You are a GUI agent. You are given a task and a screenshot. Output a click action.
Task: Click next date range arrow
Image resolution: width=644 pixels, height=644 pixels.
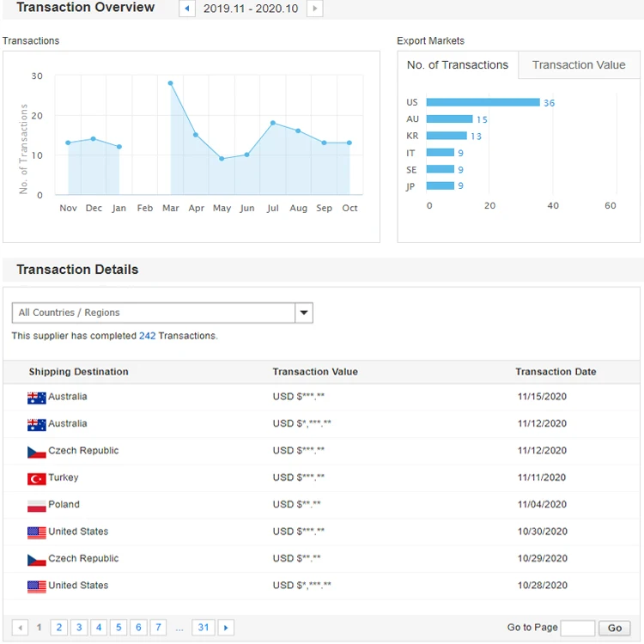[x=314, y=9]
